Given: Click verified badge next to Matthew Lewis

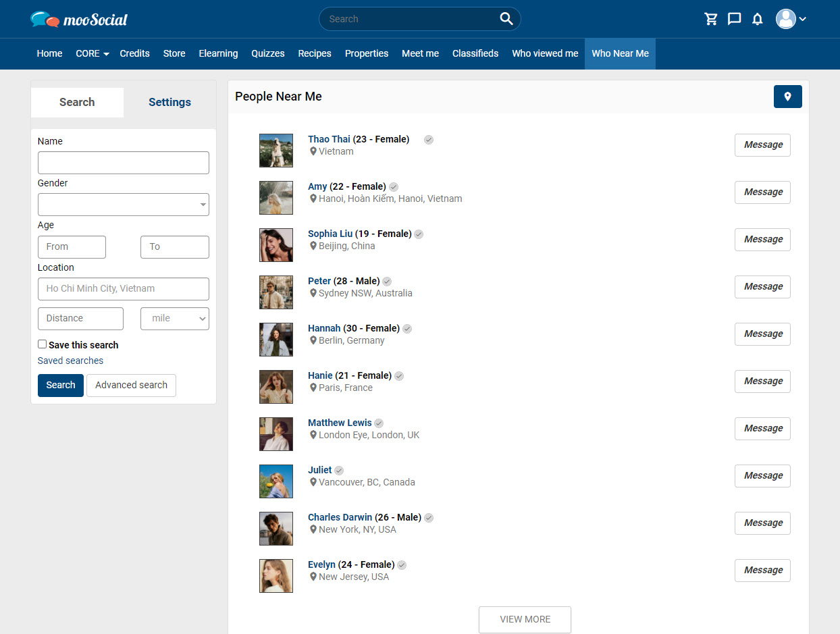Looking at the screenshot, I should [379, 423].
